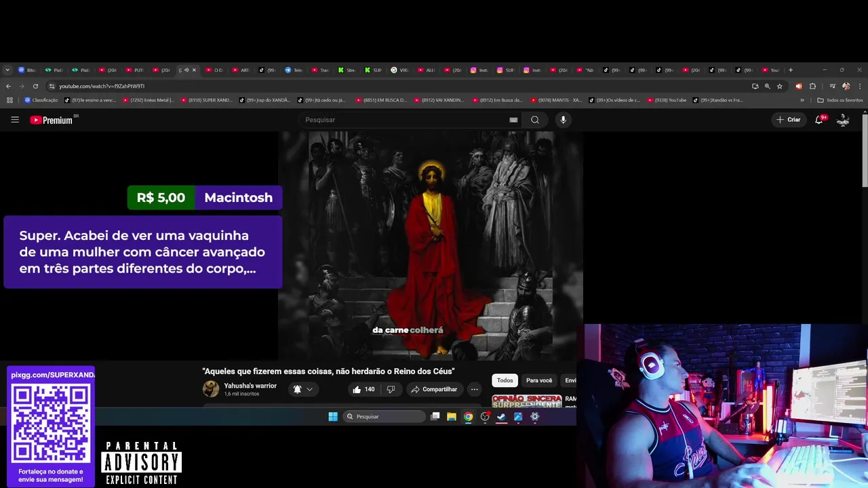Open the video more actions menu
The height and width of the screenshot is (488, 868).
pyautogui.click(x=474, y=389)
